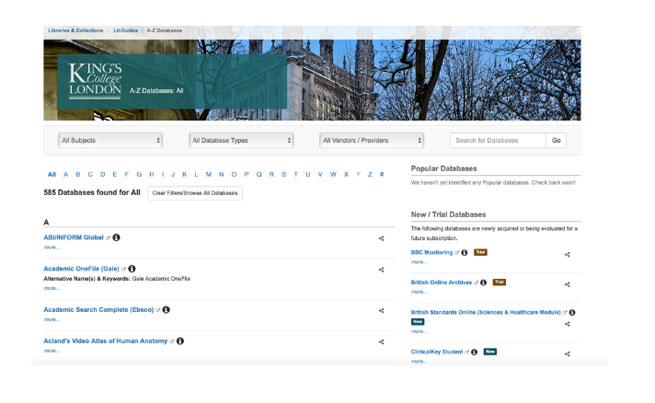Open Academic Search Complete (Ebsco) link
Screen dimensions: 655x403
pos(99,309)
